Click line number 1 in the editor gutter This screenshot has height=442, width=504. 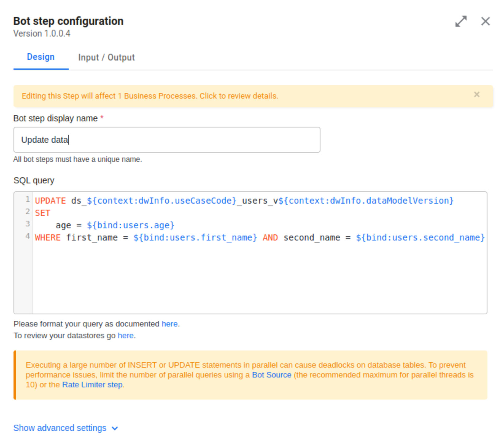click(28, 199)
